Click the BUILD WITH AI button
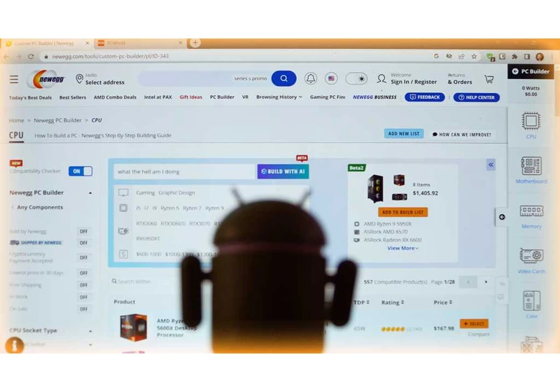The width and height of the screenshot is (560, 392). 283,171
